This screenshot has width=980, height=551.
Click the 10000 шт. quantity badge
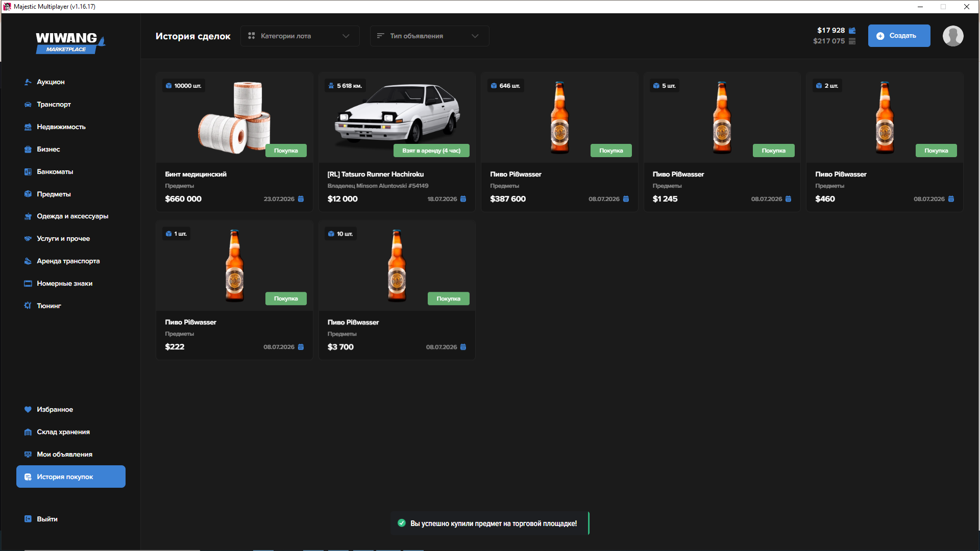point(184,86)
